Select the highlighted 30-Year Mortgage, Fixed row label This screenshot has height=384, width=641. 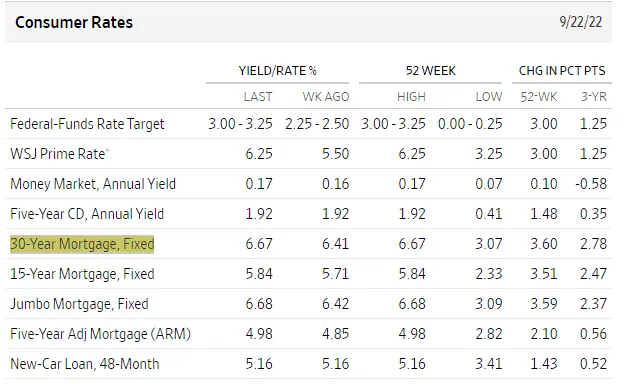click(x=82, y=244)
